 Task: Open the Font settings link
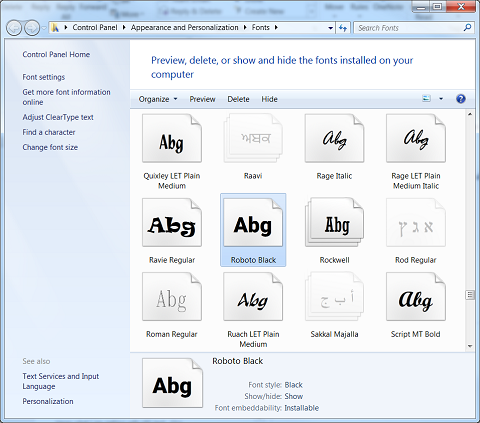pos(44,77)
